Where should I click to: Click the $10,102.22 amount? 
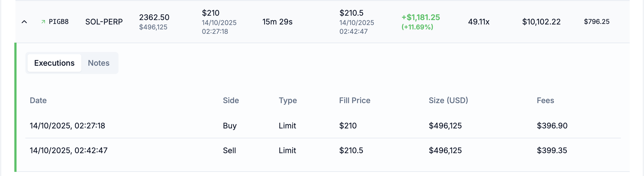pos(541,22)
